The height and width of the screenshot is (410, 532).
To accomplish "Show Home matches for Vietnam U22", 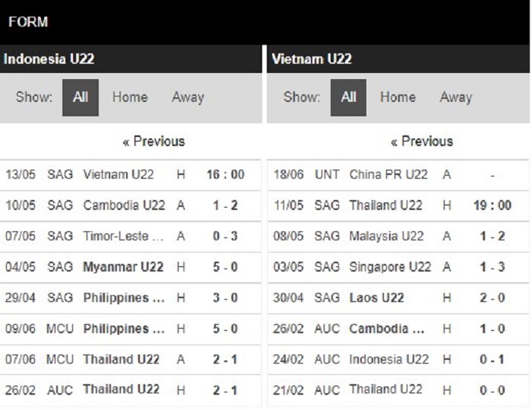I will point(397,97).
